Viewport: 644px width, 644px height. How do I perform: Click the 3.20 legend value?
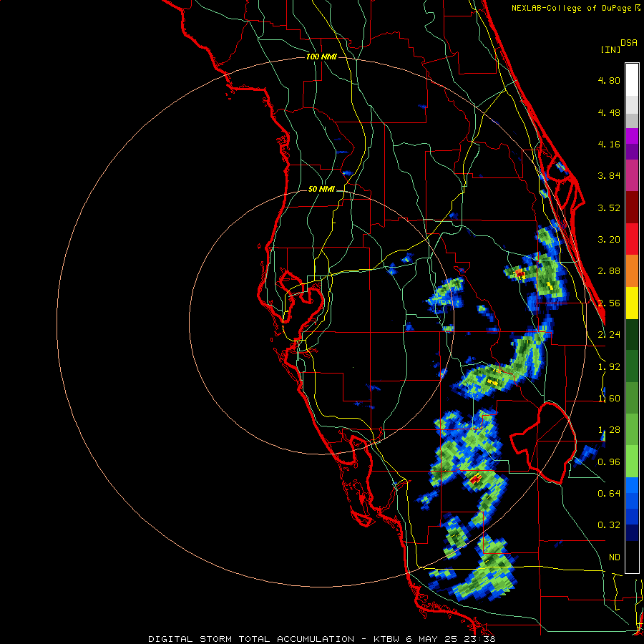pyautogui.click(x=609, y=240)
